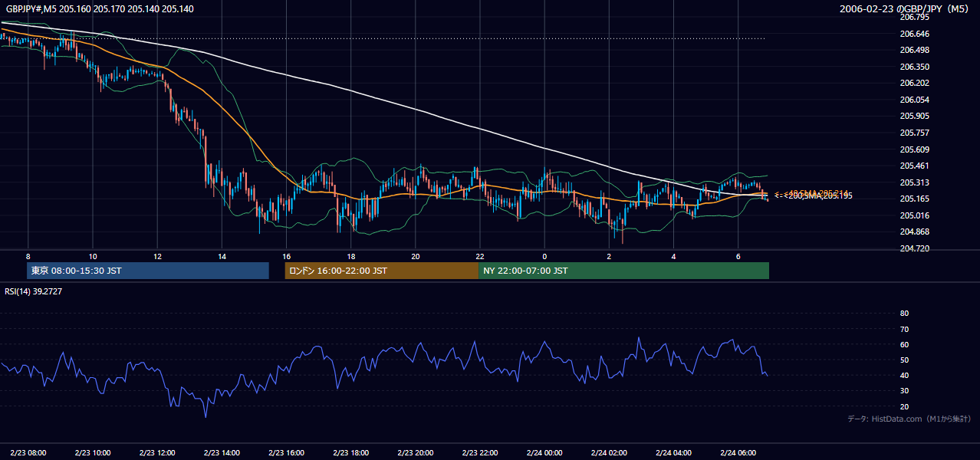Click RSI scale level 50
This screenshot has width=980, height=460.
click(904, 360)
